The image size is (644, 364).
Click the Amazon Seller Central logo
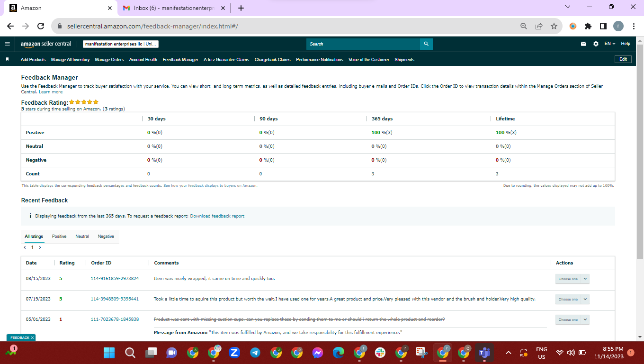(46, 44)
